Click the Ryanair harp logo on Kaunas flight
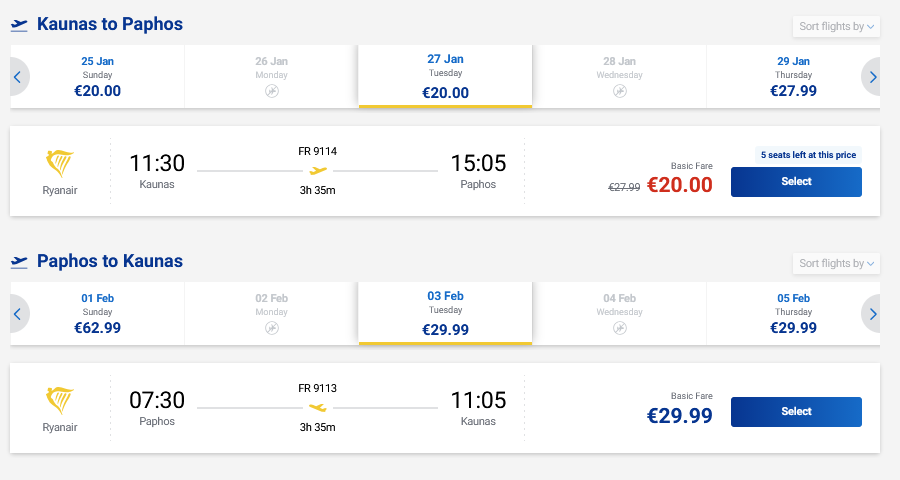This screenshot has width=900, height=480. (60, 164)
